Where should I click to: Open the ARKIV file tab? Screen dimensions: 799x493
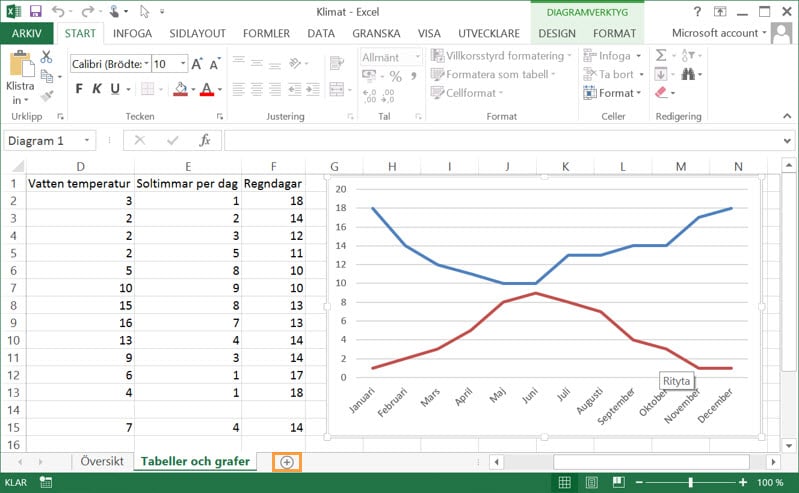click(26, 33)
